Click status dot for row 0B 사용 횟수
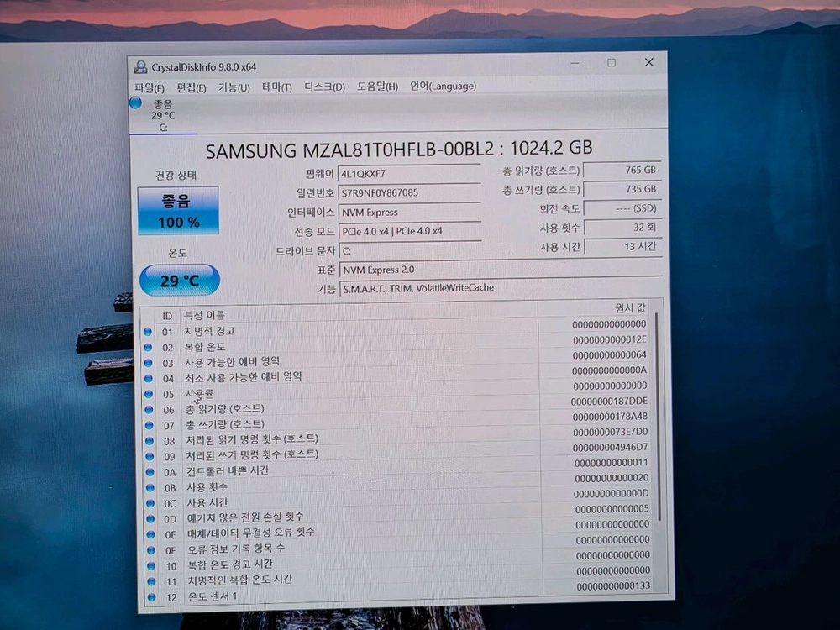840x630 pixels. pyautogui.click(x=150, y=488)
